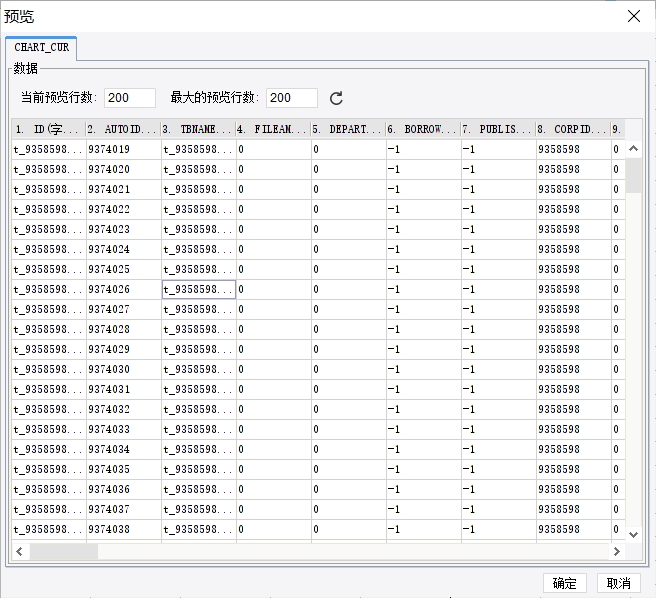Select AUTOID cell 9374034

pos(124,449)
